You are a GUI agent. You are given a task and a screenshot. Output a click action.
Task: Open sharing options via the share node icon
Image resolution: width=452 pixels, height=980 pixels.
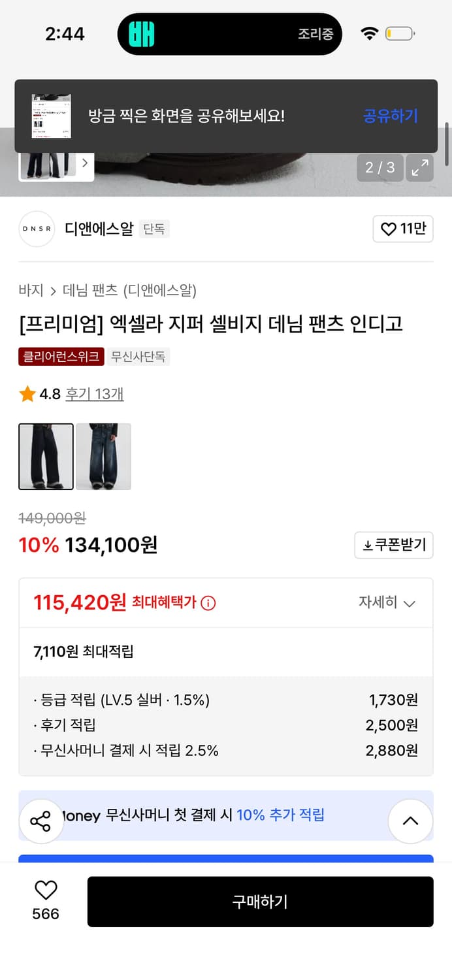click(41, 821)
